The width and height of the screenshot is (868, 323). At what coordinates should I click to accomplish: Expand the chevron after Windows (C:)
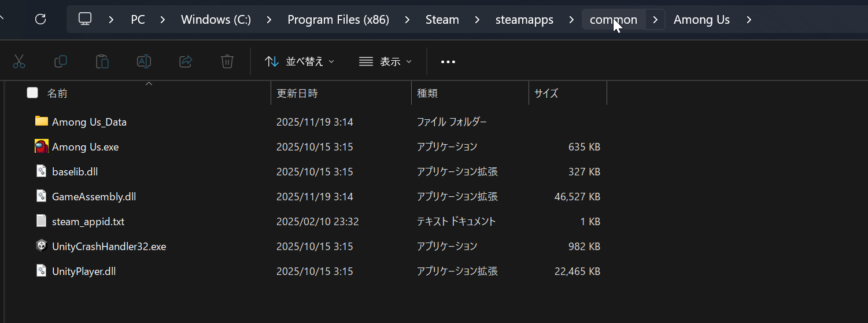tap(269, 20)
